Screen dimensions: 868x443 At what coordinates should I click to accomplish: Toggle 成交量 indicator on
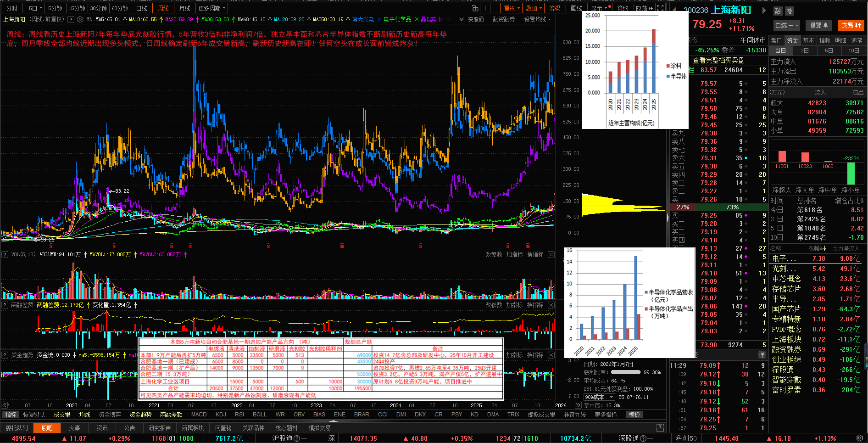pos(62,415)
